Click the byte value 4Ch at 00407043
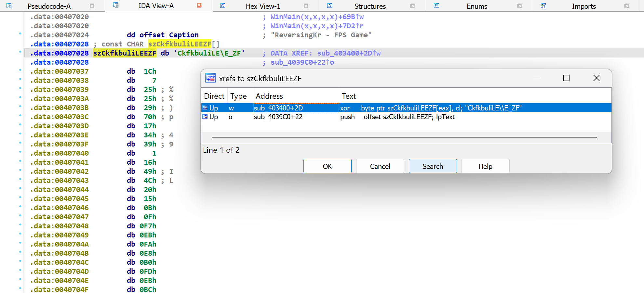 [x=150, y=180]
